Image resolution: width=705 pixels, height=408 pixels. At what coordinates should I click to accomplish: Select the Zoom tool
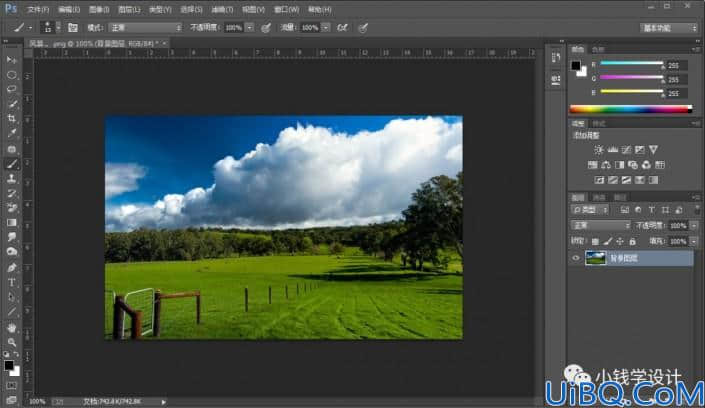pyautogui.click(x=12, y=342)
